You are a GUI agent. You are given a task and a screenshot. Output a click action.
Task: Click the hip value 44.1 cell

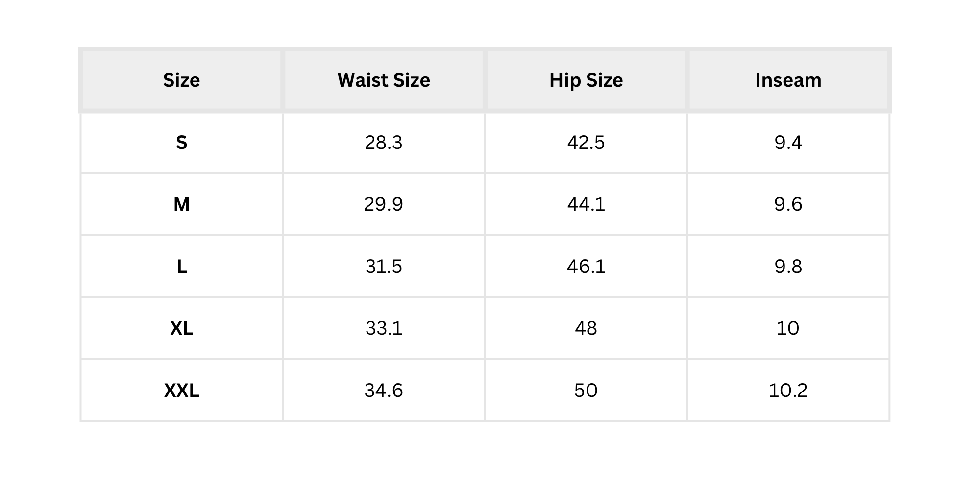[x=586, y=204]
